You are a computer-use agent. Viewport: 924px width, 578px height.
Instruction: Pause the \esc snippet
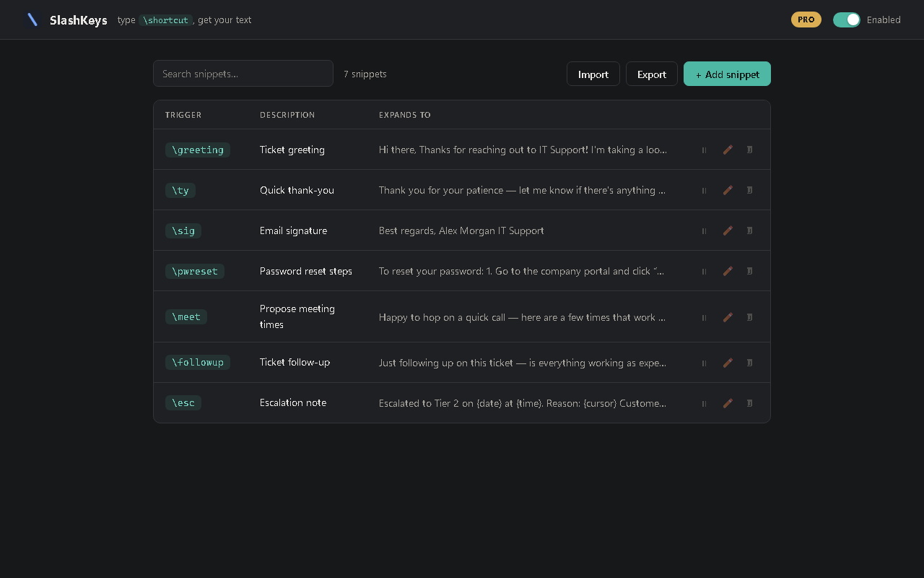(x=704, y=403)
